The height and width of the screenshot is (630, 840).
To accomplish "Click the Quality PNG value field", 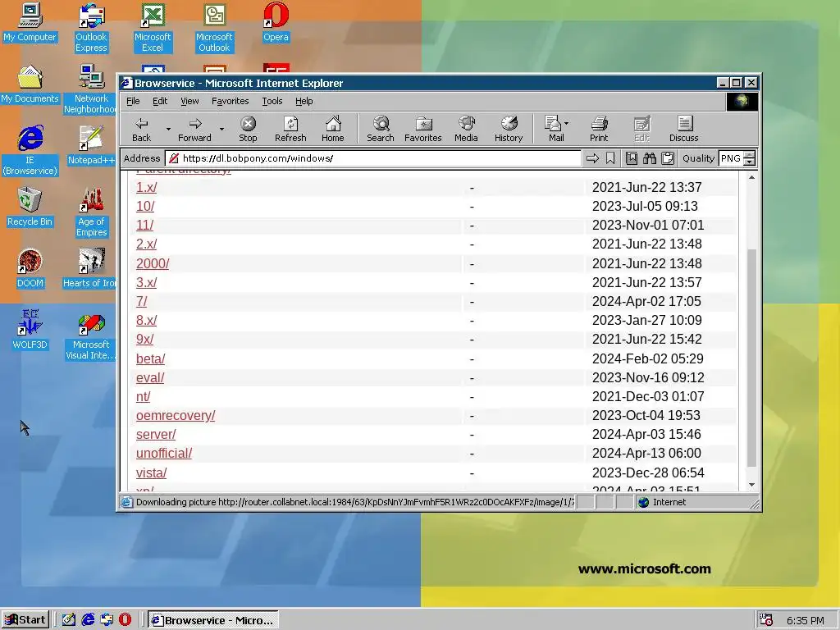I will (731, 158).
